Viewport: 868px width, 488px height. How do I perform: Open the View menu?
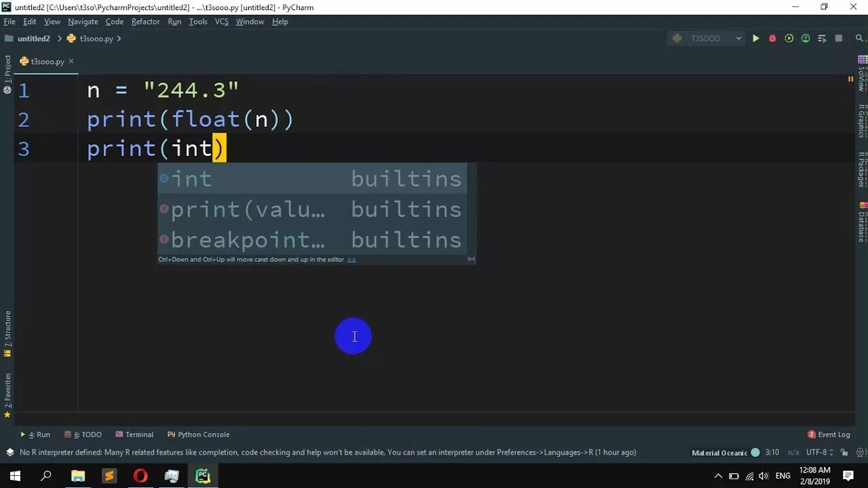click(52, 22)
